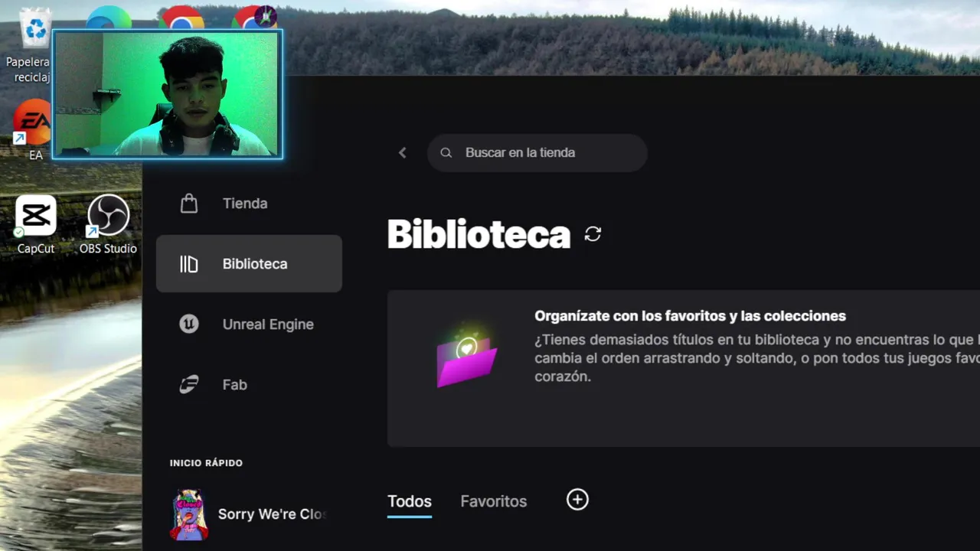Launch Sorry We're Closed from Inicio rápido
Image resolution: width=980 pixels, height=551 pixels.
point(248,514)
